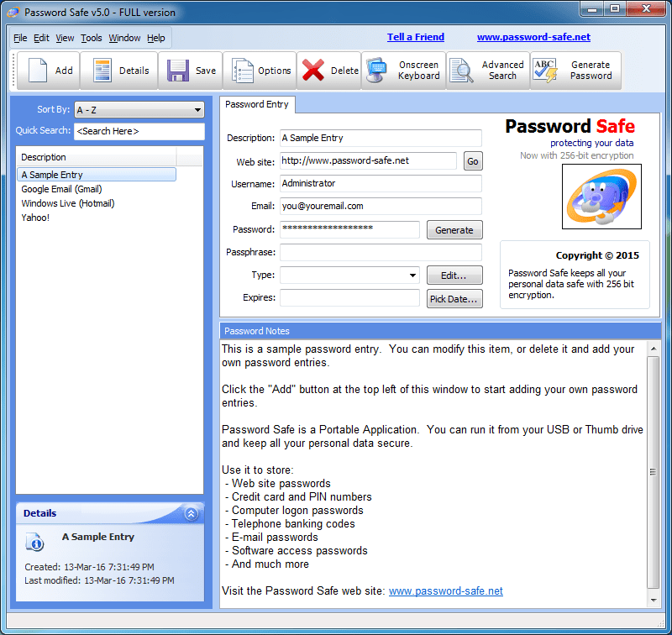The width and height of the screenshot is (672, 635).
Task: Open the File menu
Action: click(x=20, y=38)
